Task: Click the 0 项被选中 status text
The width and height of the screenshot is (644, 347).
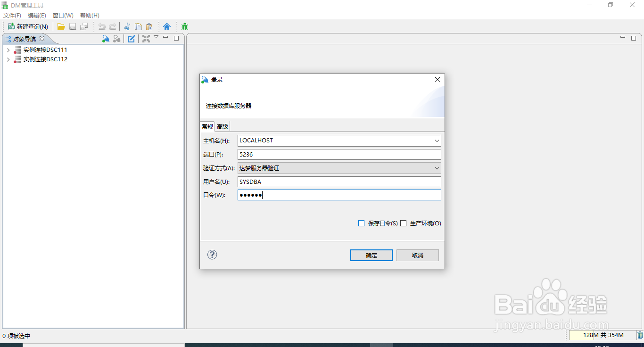Action: pos(17,336)
